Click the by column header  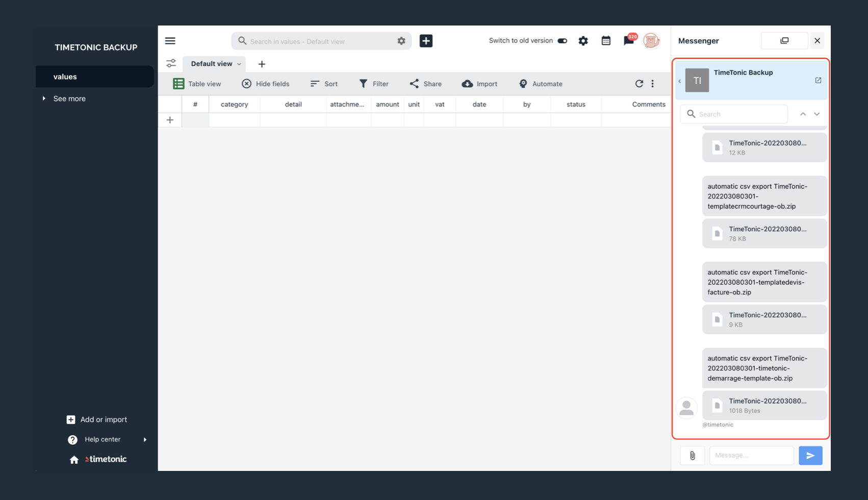coord(527,104)
